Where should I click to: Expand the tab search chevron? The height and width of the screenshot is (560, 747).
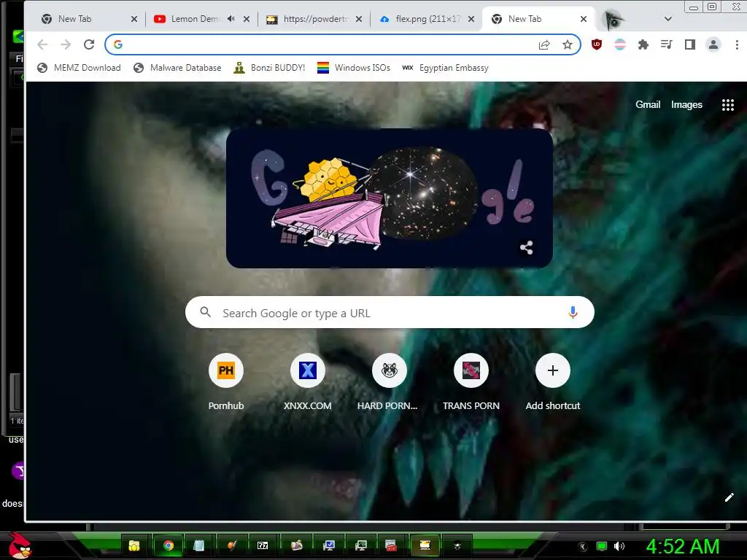[668, 19]
